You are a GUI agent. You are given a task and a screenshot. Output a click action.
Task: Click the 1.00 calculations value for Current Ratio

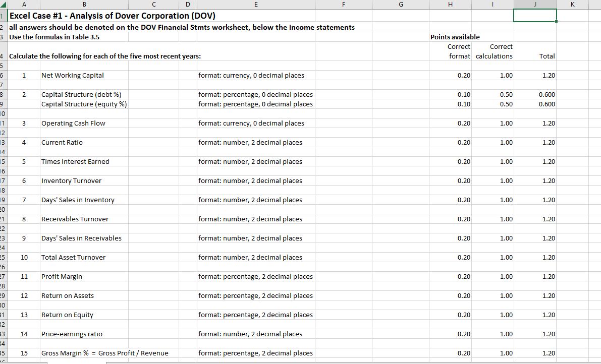[x=493, y=142]
